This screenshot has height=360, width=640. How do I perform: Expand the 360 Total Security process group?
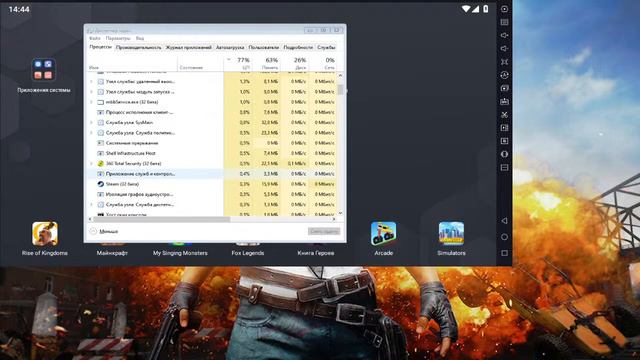click(x=91, y=164)
